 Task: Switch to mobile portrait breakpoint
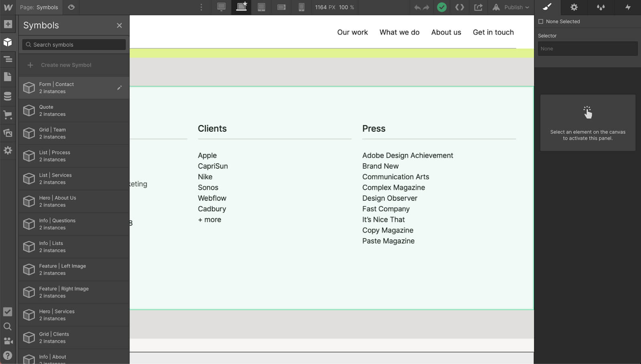[301, 7]
